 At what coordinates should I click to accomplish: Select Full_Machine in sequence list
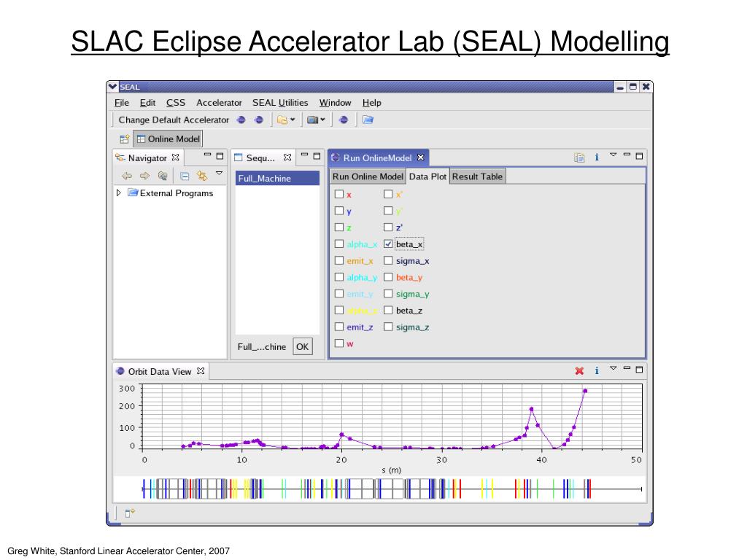[x=277, y=178]
